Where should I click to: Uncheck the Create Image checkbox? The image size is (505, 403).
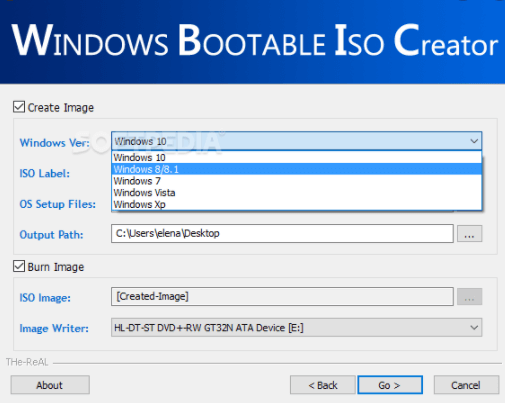pyautogui.click(x=19, y=107)
